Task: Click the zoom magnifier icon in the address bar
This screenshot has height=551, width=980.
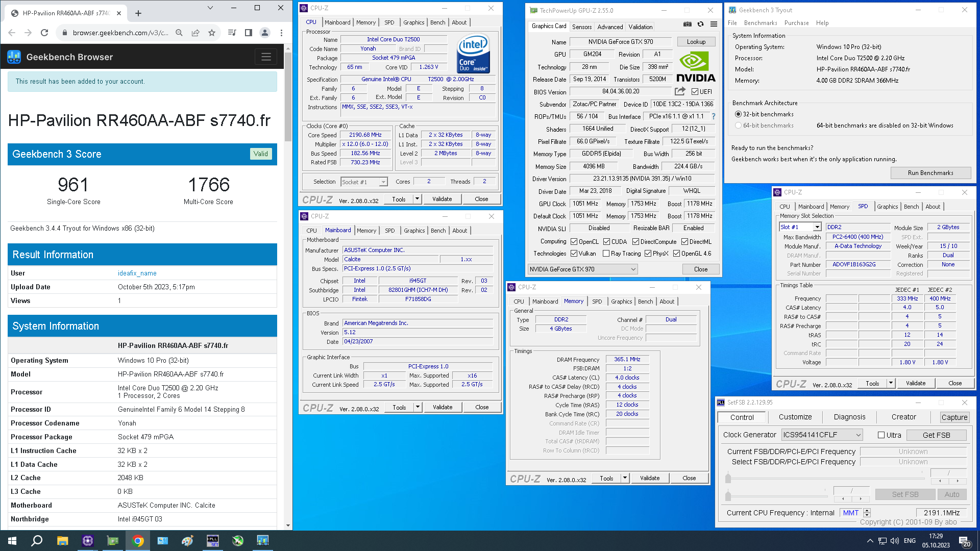Action: pyautogui.click(x=179, y=33)
